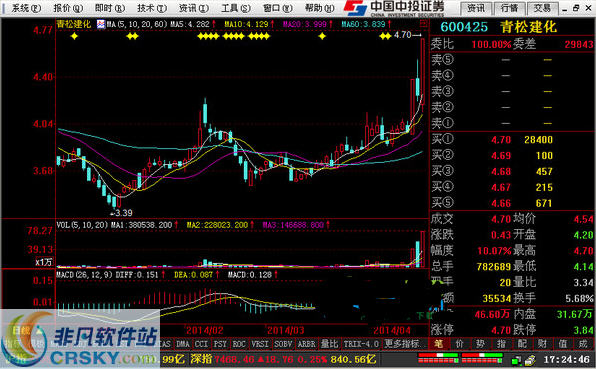Switch to the SOBV indicator tab
This screenshot has height=369, width=596.
click(283, 344)
